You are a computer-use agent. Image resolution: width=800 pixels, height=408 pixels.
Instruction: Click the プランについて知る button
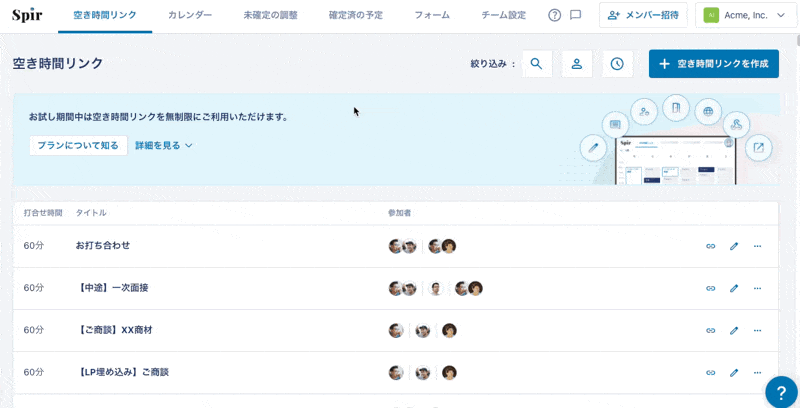pyautogui.click(x=78, y=145)
